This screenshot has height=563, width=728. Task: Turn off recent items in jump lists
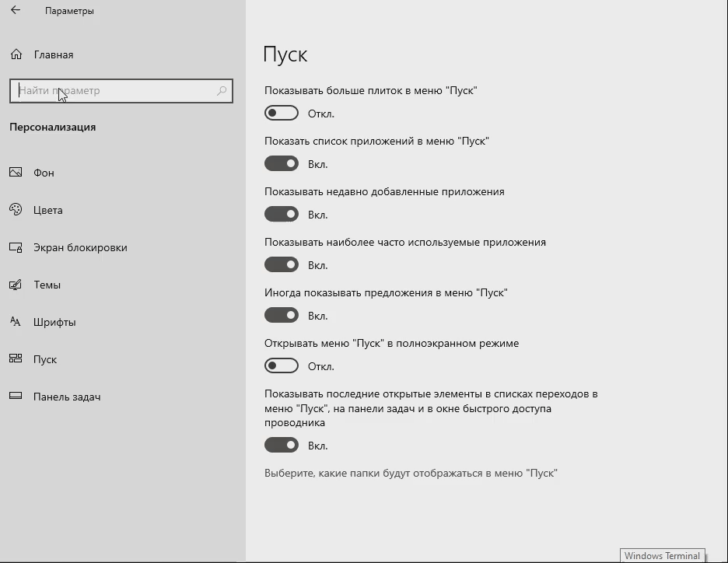pos(282,445)
